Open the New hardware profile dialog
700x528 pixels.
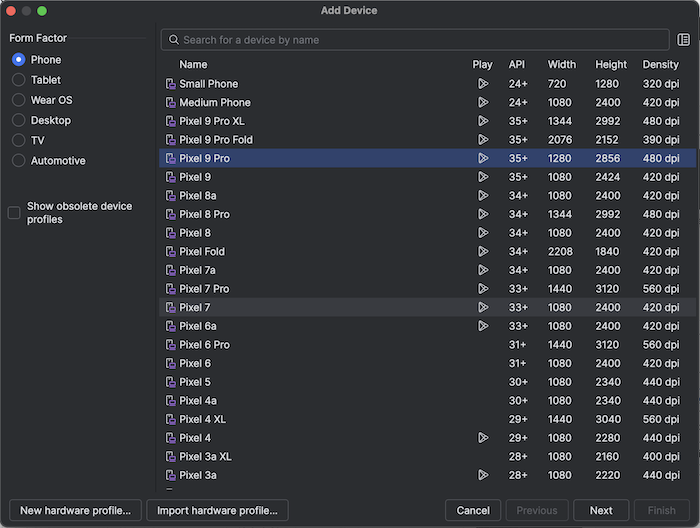click(75, 510)
